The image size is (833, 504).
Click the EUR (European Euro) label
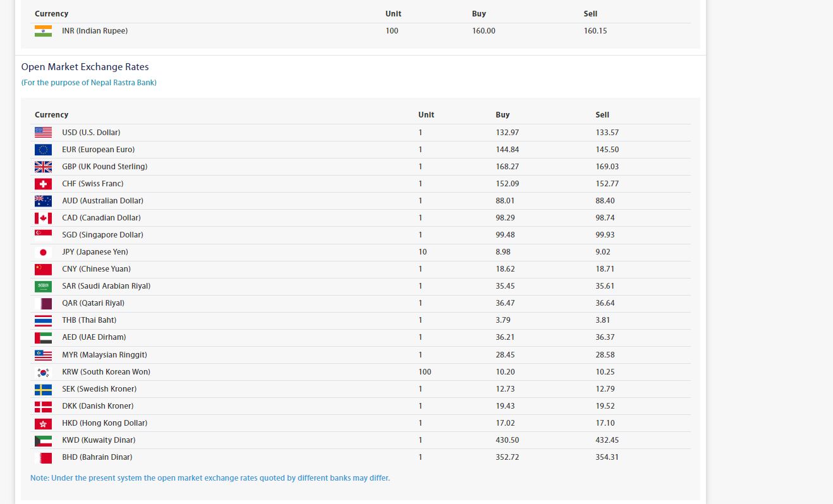pyautogui.click(x=98, y=150)
